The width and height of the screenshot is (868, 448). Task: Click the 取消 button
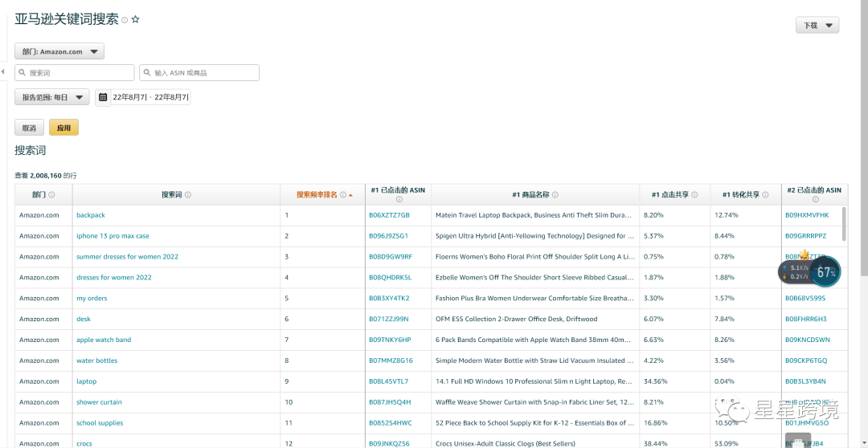tap(30, 128)
